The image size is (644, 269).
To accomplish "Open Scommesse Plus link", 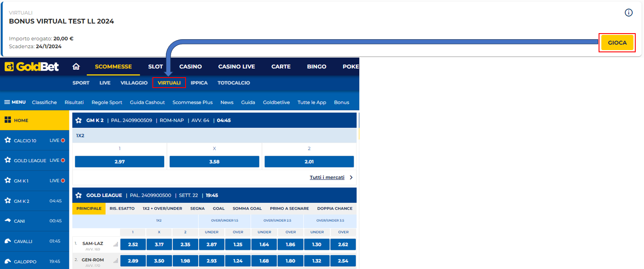I will pos(193,102).
